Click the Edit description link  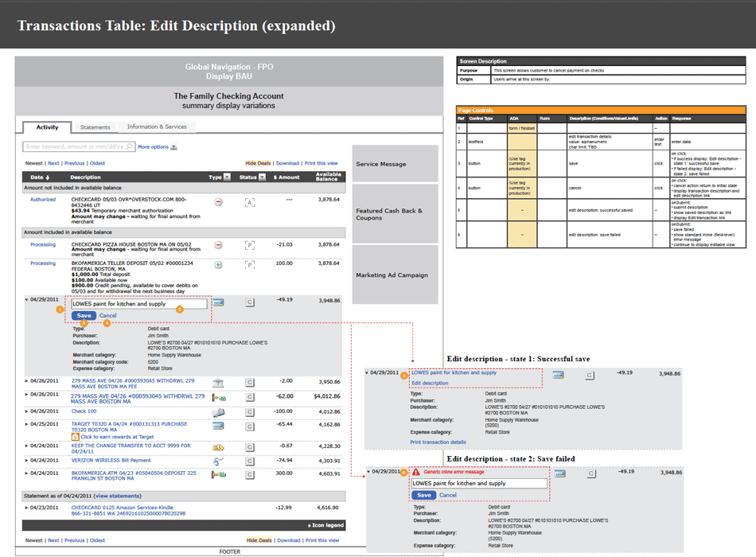click(430, 384)
